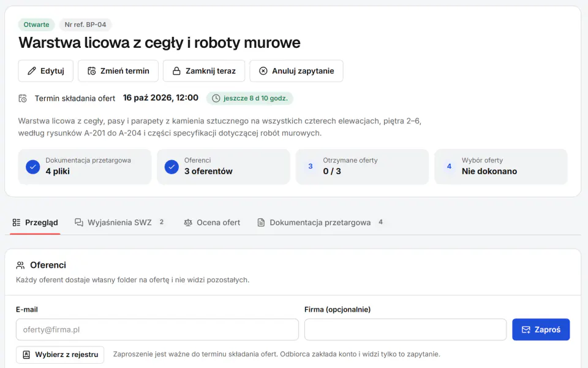Click checkmark icon of Dokumentacja przetargowa step
The height and width of the screenshot is (368, 588).
pos(33,167)
